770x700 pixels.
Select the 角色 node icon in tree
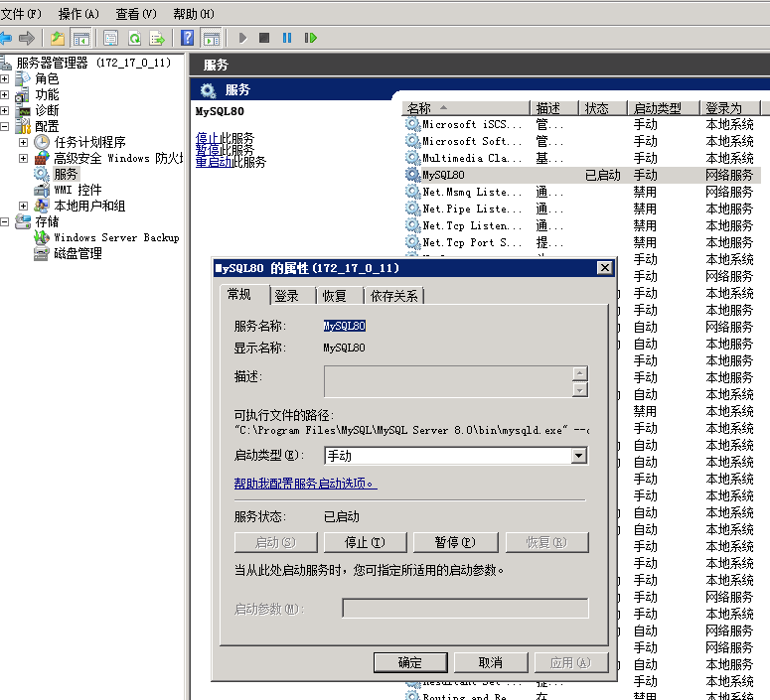pos(23,78)
